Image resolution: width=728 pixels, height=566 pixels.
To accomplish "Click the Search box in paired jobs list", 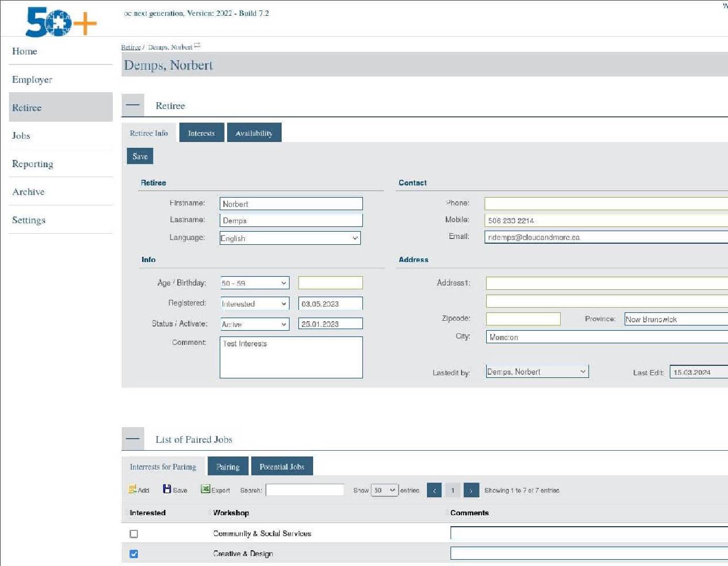I will [x=305, y=490].
